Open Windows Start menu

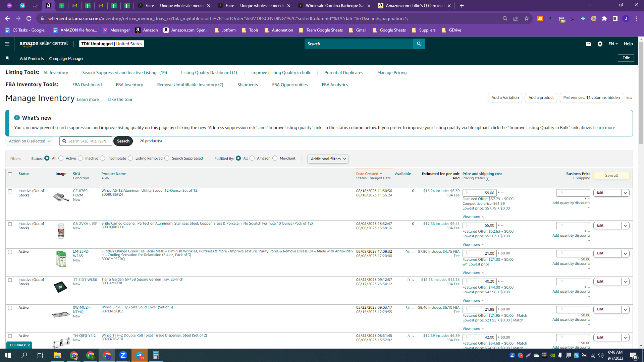[x=8, y=355]
